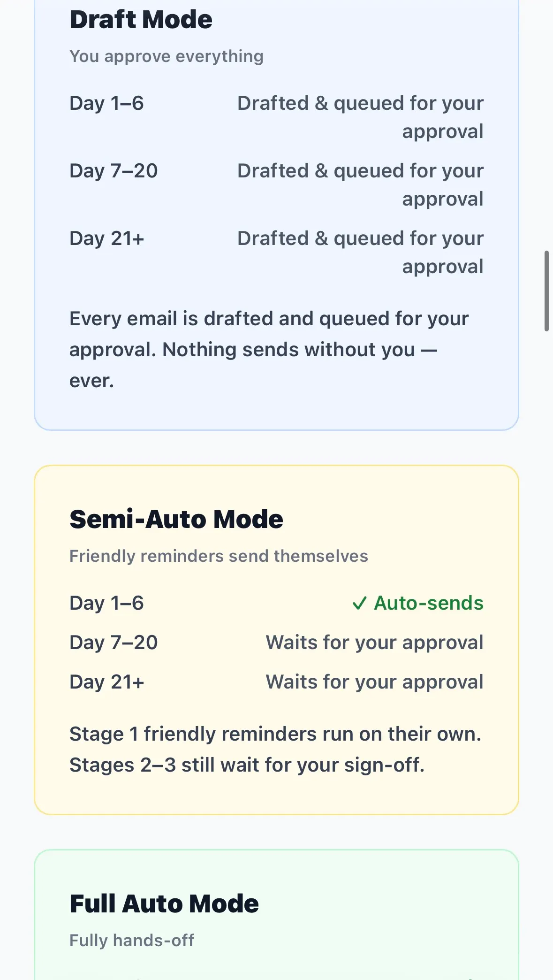553x980 pixels.
Task: Click the 'You approve everything' subtitle
Action: point(167,56)
